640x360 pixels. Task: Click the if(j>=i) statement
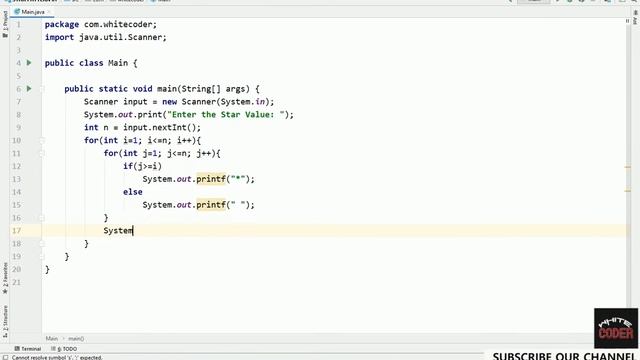tap(142, 166)
